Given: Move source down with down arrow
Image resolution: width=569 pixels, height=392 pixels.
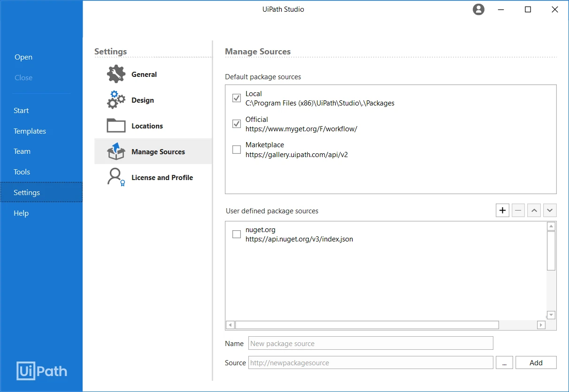Looking at the screenshot, I should [x=550, y=211].
